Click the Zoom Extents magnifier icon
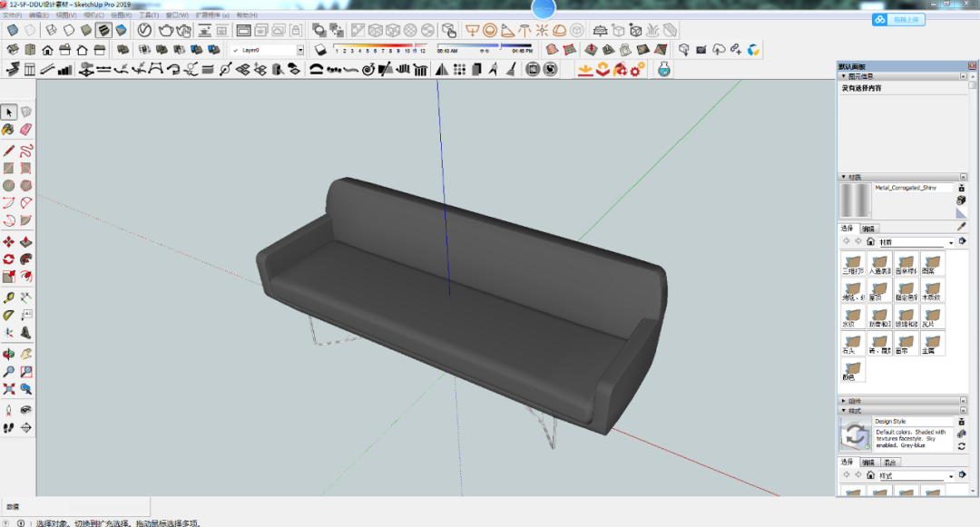The image size is (980, 527). (9, 386)
